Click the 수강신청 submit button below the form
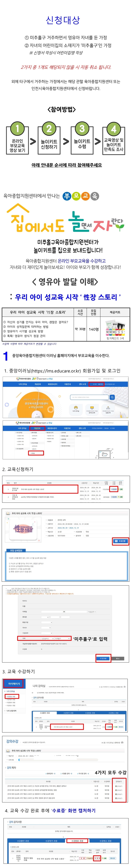Image resolution: width=131 pixels, height=868 pixels. [103, 658]
